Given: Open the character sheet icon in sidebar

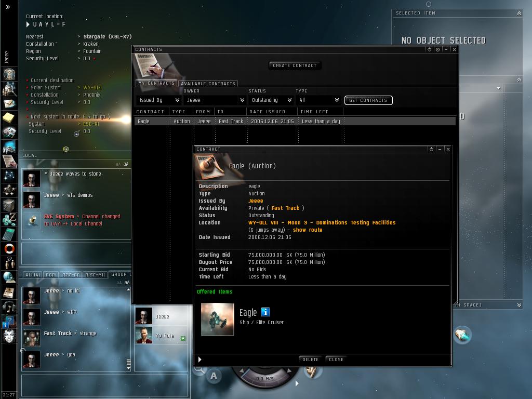Looking at the screenshot, I should pos(9,74).
